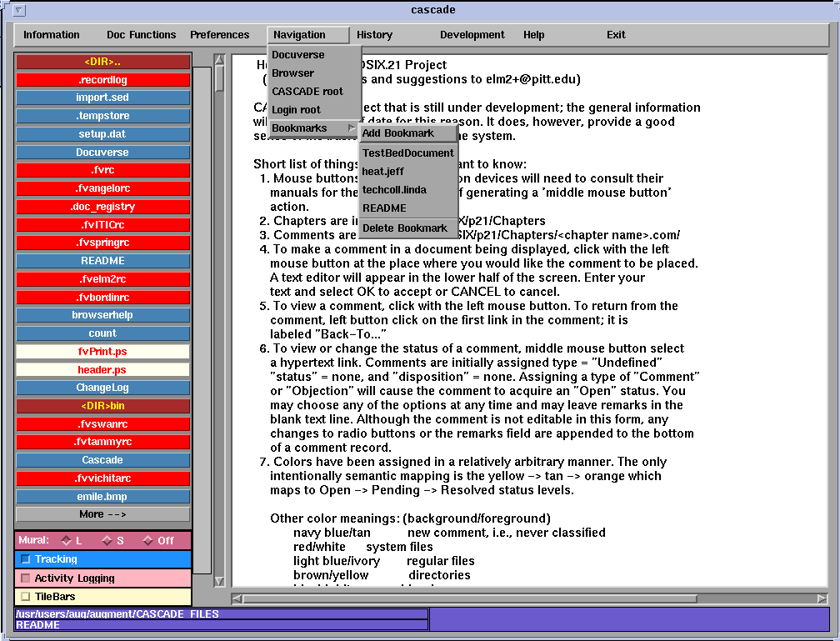Open the Information menu
Image resolution: width=840 pixels, height=641 pixels.
(x=52, y=35)
